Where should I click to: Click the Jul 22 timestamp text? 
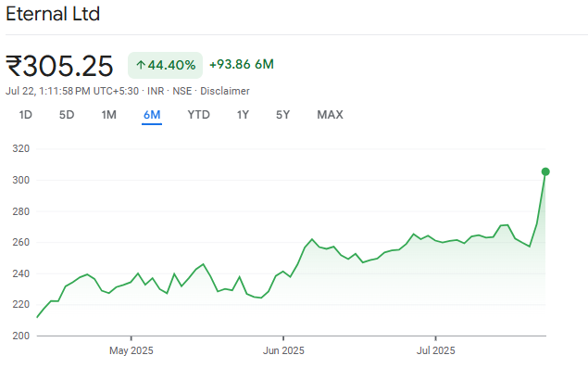pyautogui.click(x=72, y=91)
